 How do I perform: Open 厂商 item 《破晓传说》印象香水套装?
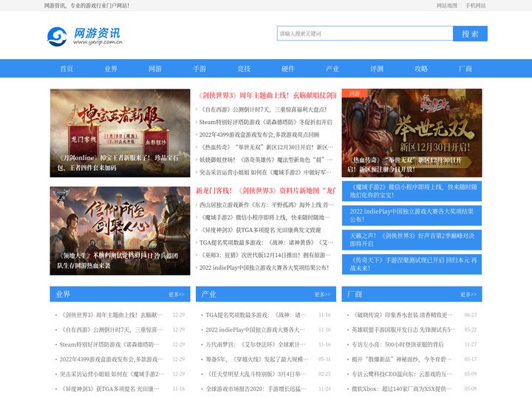tap(402, 316)
